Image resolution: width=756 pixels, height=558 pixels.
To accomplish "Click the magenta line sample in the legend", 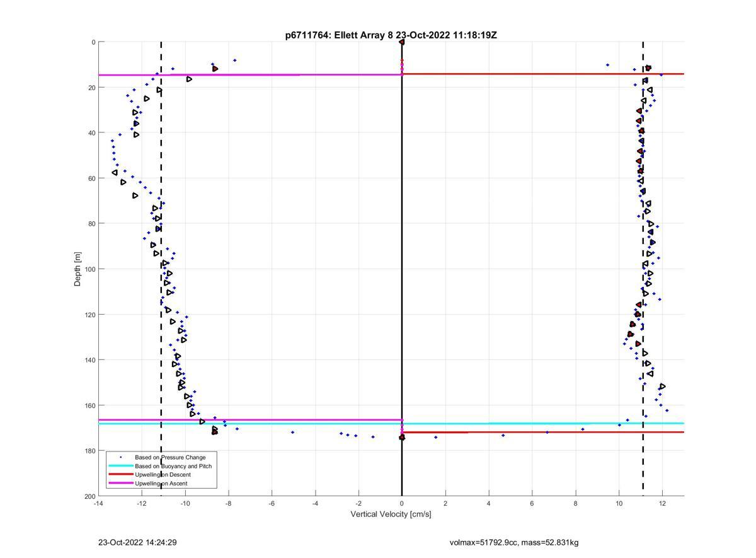I will pos(120,484).
